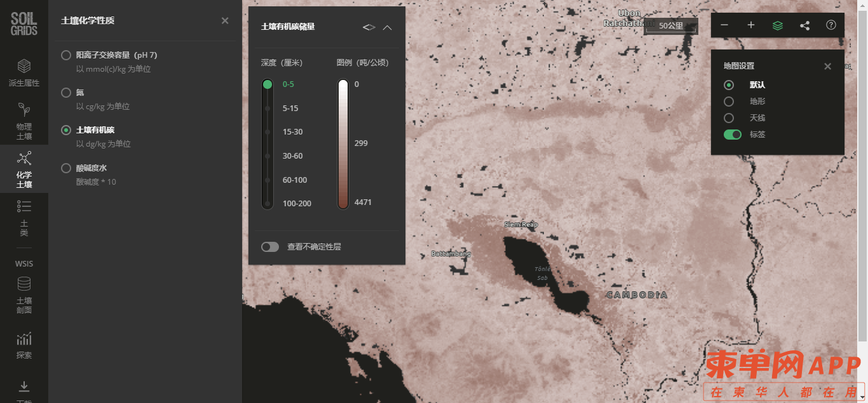Select the 酸碱度水 radio option
868x403 pixels.
click(66, 168)
